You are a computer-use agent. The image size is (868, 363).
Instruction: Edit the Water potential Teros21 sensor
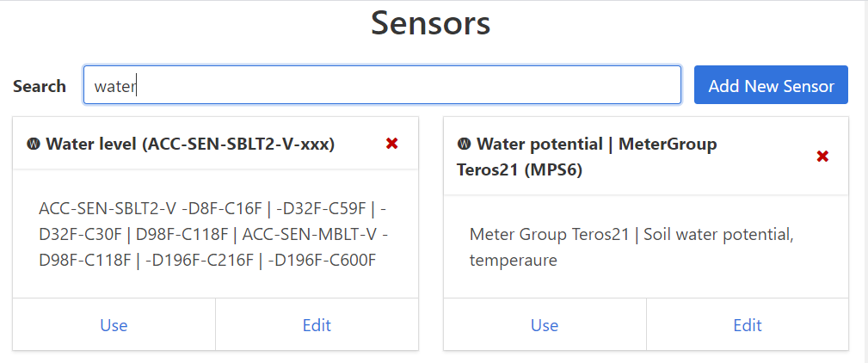click(748, 325)
